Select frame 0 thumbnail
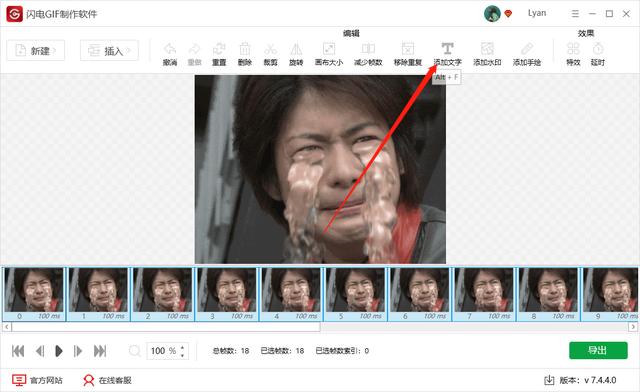The height and width of the screenshot is (392, 640). [34, 294]
